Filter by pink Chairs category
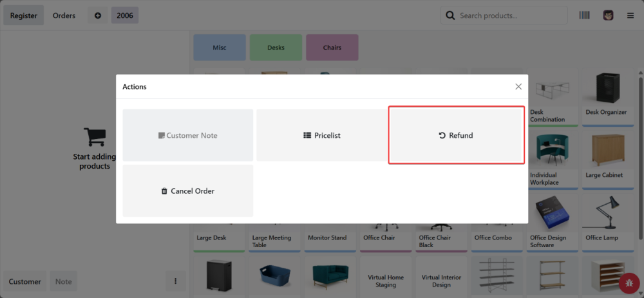644x298 pixels. click(x=332, y=48)
